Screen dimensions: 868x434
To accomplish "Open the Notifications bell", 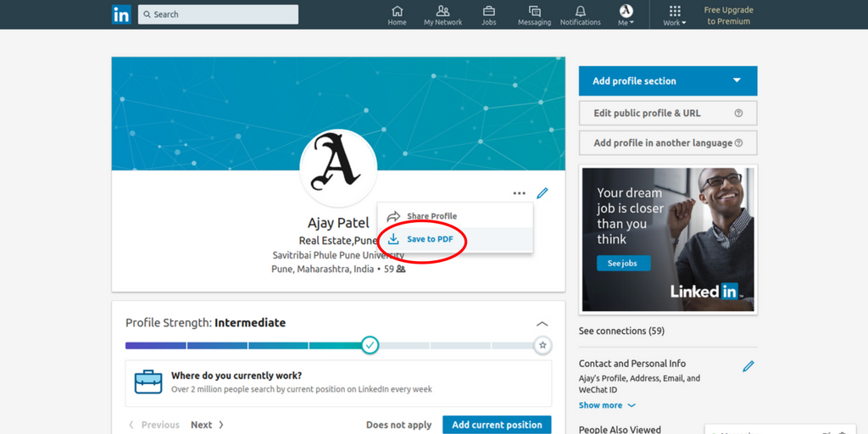I will coord(580,15).
